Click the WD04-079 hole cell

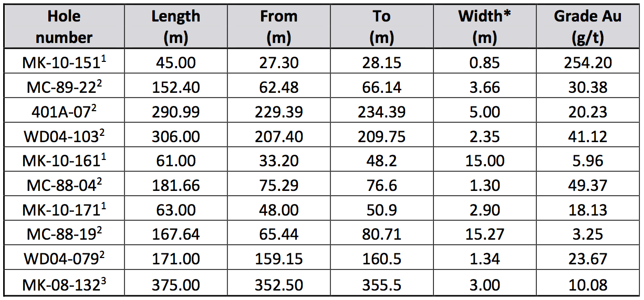tap(65, 259)
